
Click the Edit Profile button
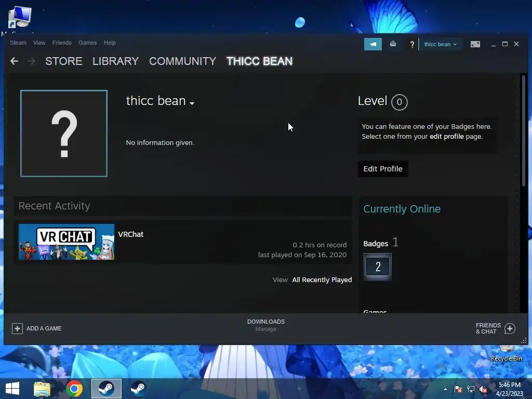(383, 169)
